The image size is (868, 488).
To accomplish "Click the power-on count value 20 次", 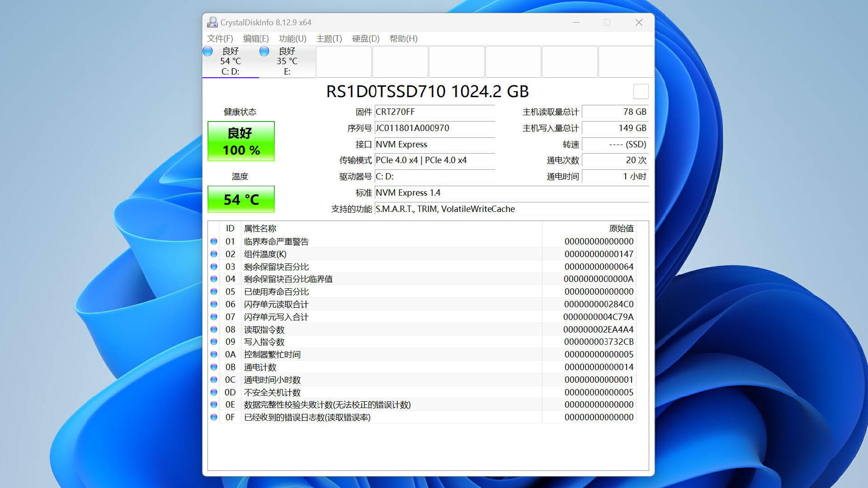I will pos(615,160).
